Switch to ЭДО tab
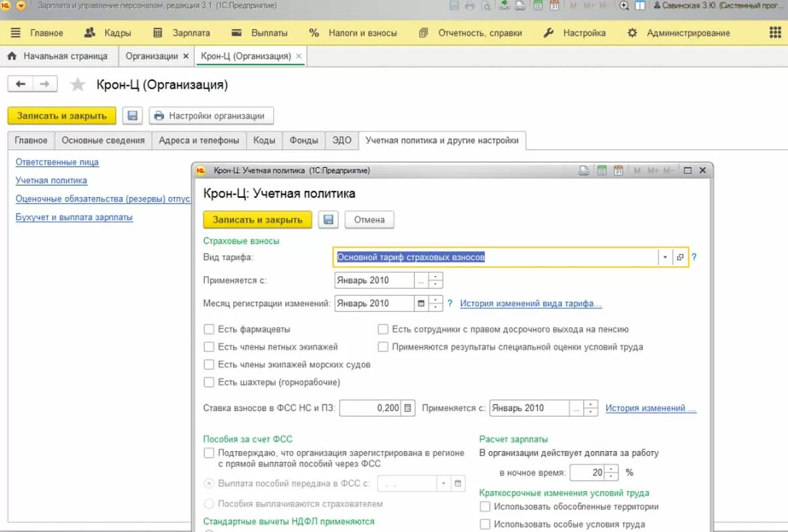 point(342,141)
